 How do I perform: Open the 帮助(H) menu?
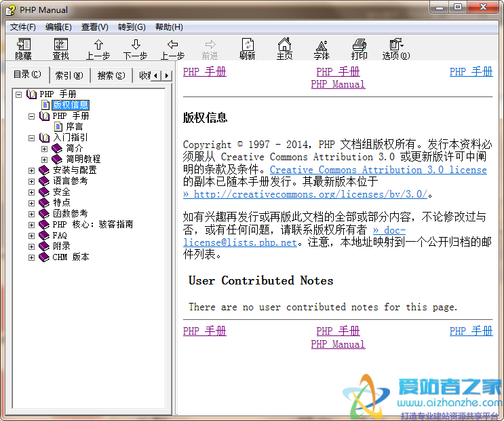click(169, 27)
